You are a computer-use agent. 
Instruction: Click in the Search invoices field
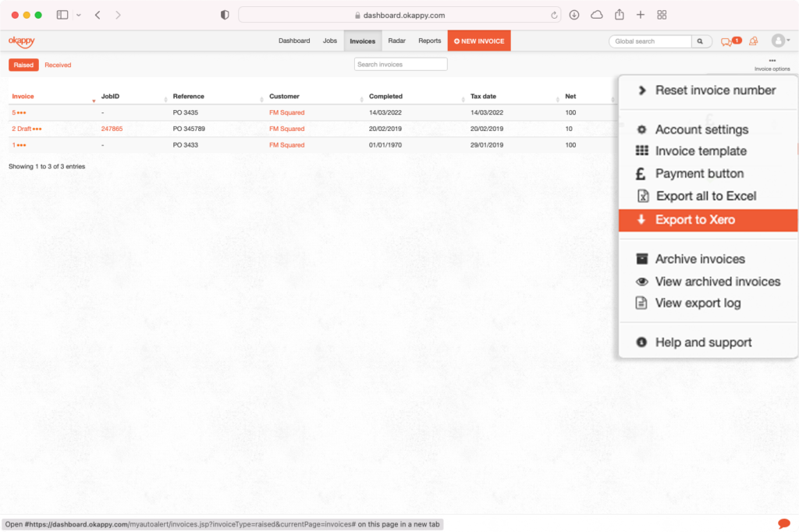pyautogui.click(x=400, y=64)
